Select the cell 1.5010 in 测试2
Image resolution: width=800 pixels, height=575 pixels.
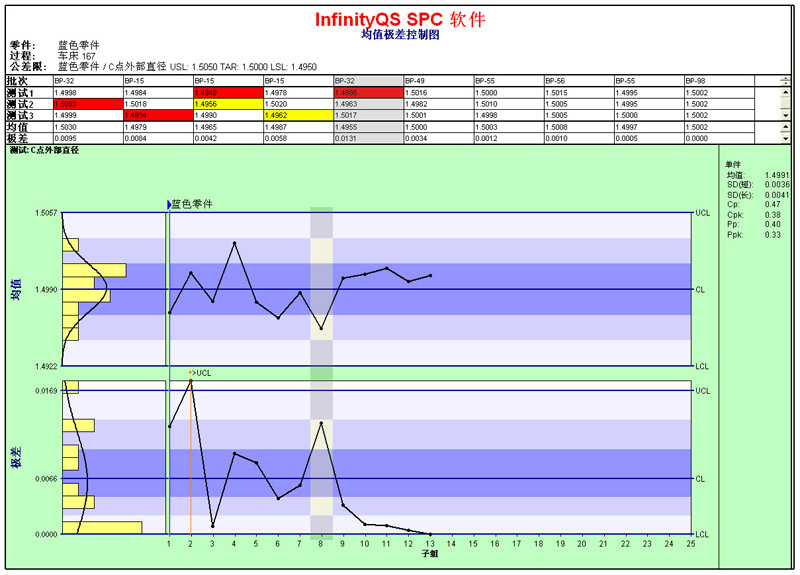[x=509, y=104]
